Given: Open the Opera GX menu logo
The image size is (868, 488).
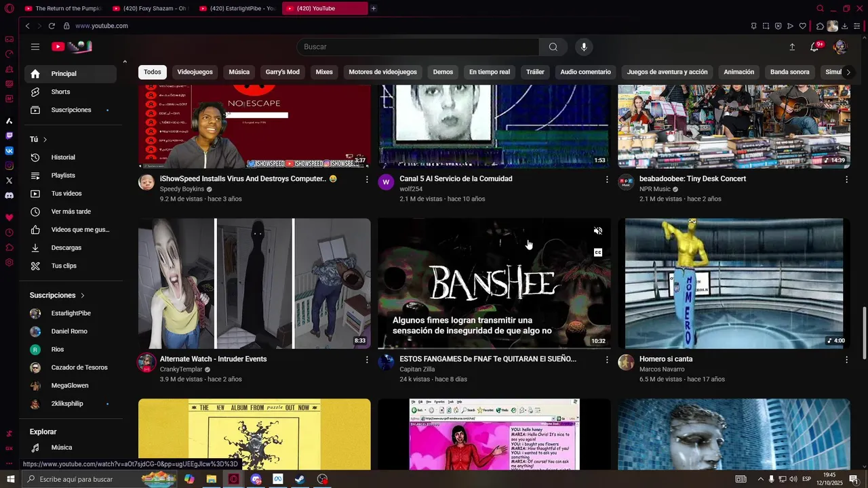Looking at the screenshot, I should click(x=9, y=8).
